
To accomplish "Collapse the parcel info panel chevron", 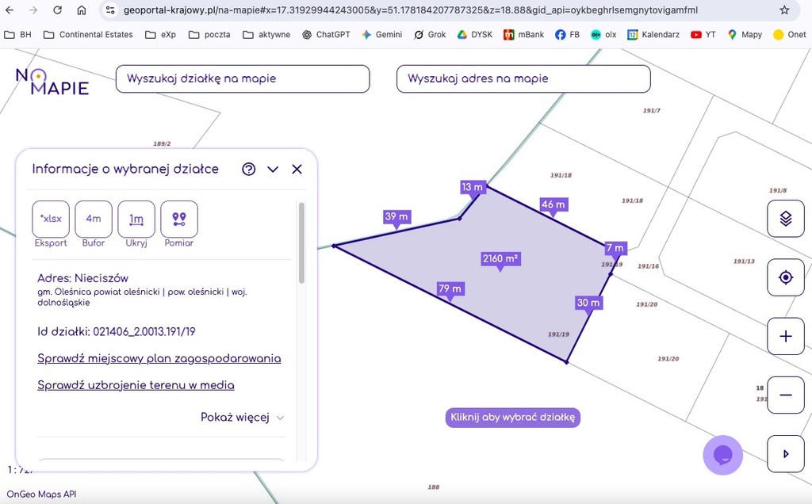I will (x=273, y=170).
